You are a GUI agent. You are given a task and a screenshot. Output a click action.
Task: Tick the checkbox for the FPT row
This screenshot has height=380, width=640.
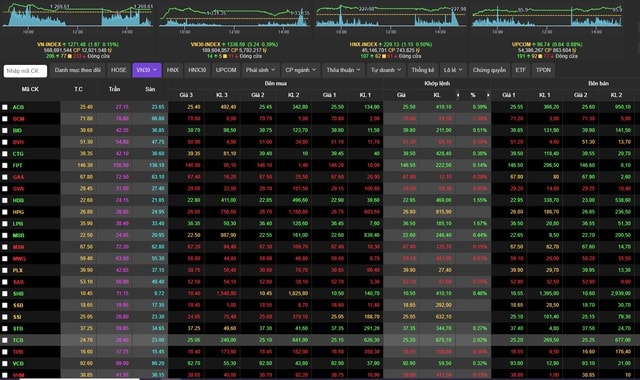(5, 165)
